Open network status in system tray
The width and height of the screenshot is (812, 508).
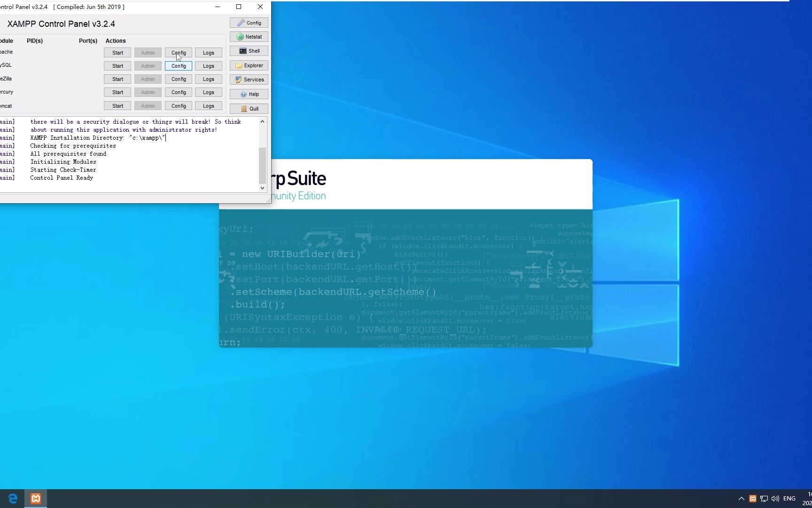pos(764,499)
